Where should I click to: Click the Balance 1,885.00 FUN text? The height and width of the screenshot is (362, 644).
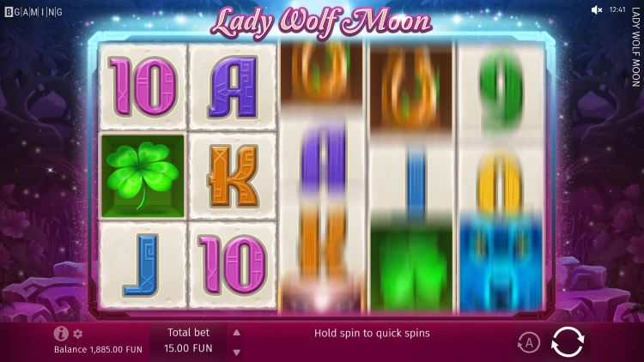click(98, 350)
